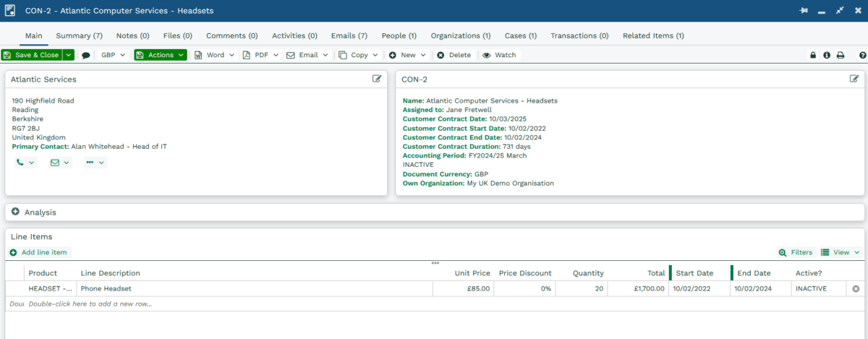Open the People (1) tab
The image size is (868, 339).
click(x=399, y=35)
